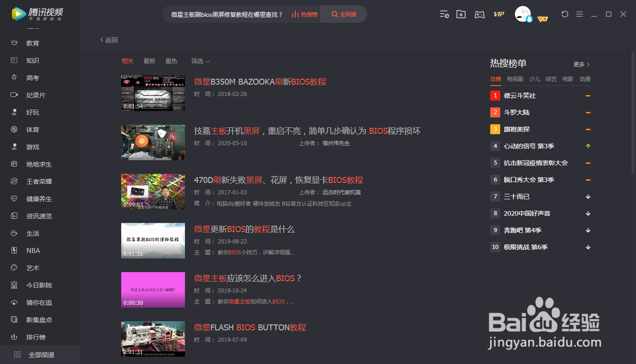Viewport: 636px width, 364px height.
Task: Open the 知识 channel icon
Action: [14, 61]
